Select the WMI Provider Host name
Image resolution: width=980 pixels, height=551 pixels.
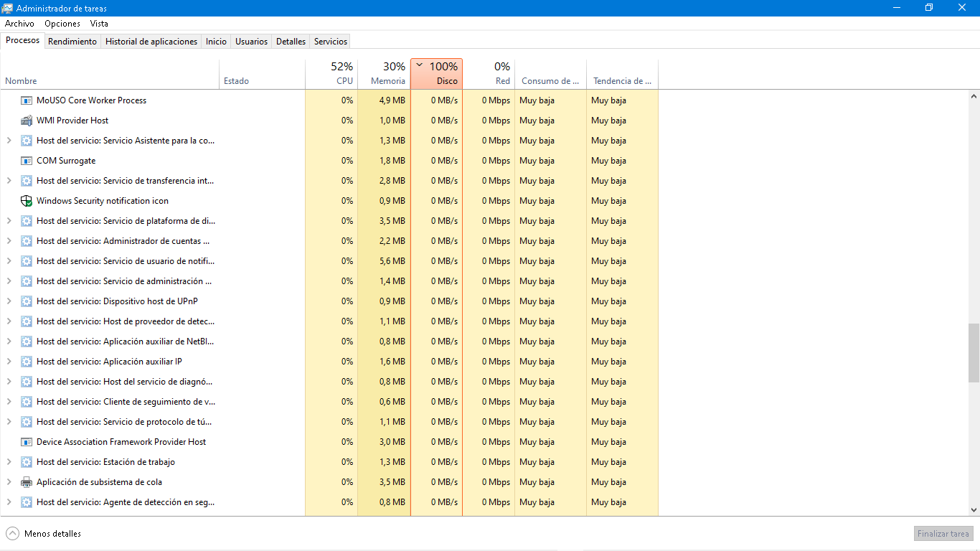coord(72,121)
